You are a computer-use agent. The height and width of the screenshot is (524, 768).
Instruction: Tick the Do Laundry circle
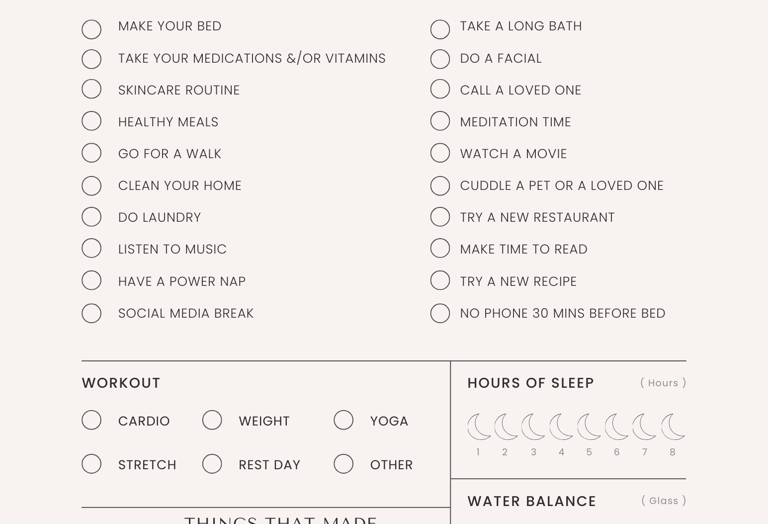click(92, 217)
